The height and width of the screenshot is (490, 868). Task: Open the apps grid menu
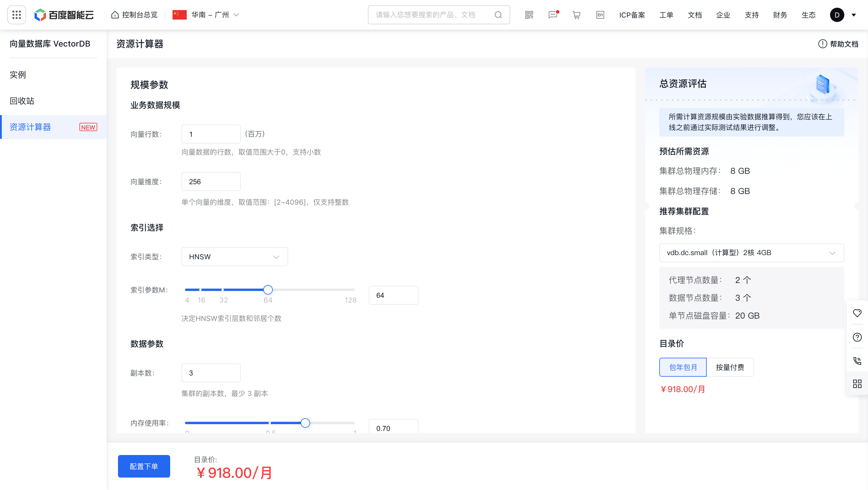(x=17, y=15)
